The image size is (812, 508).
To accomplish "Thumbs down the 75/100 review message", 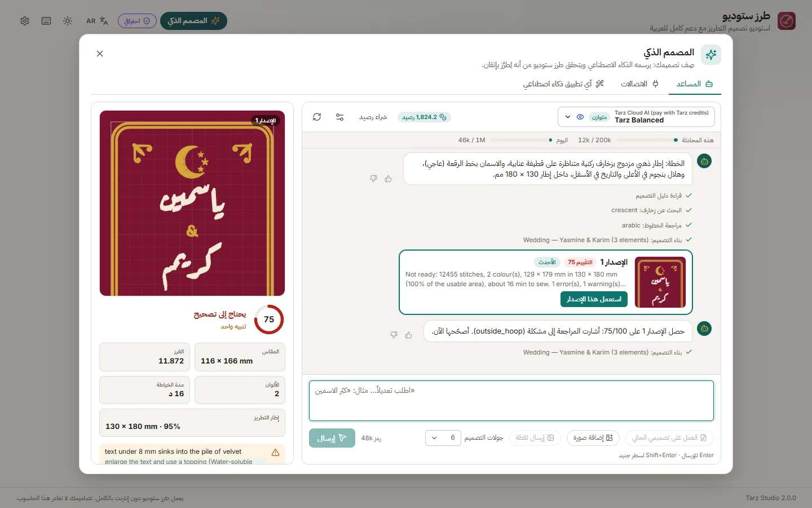I will click(394, 335).
